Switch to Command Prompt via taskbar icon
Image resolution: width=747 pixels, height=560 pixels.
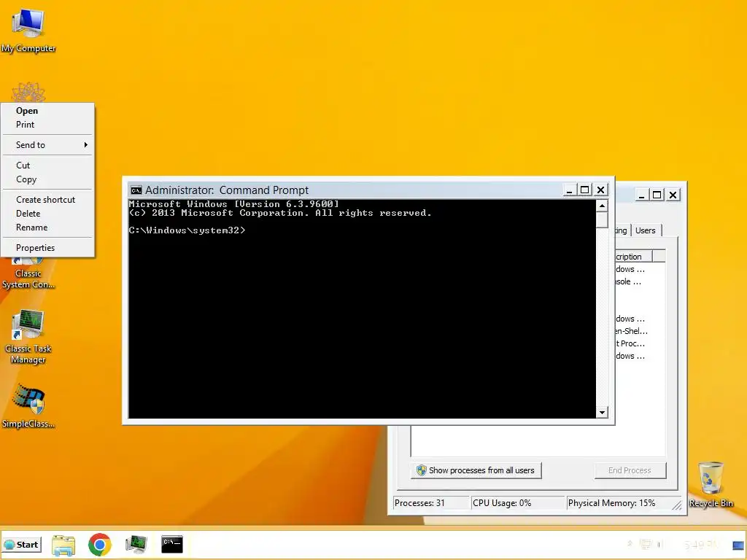click(x=172, y=544)
